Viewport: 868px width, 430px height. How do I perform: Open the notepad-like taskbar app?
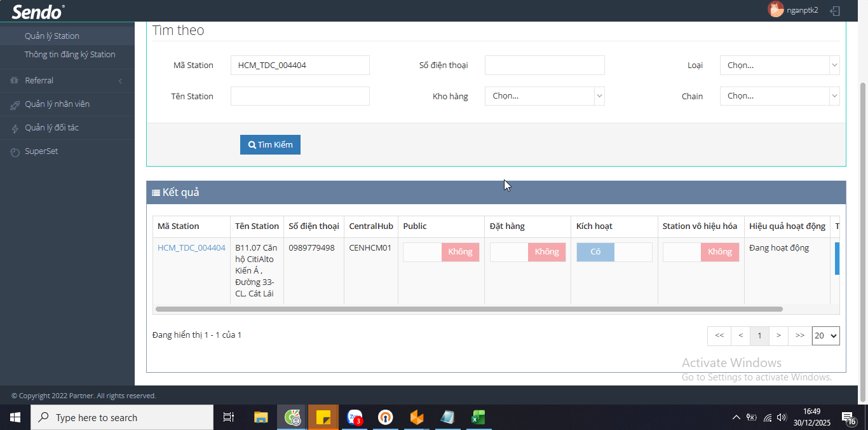tap(448, 417)
